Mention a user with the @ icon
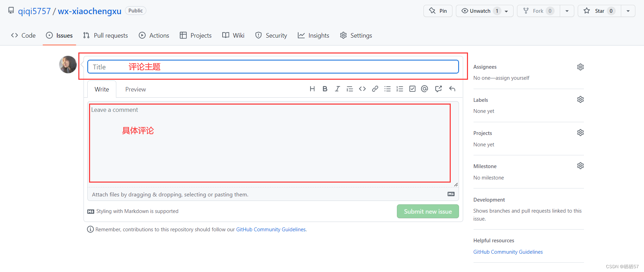644x272 pixels. coord(425,89)
